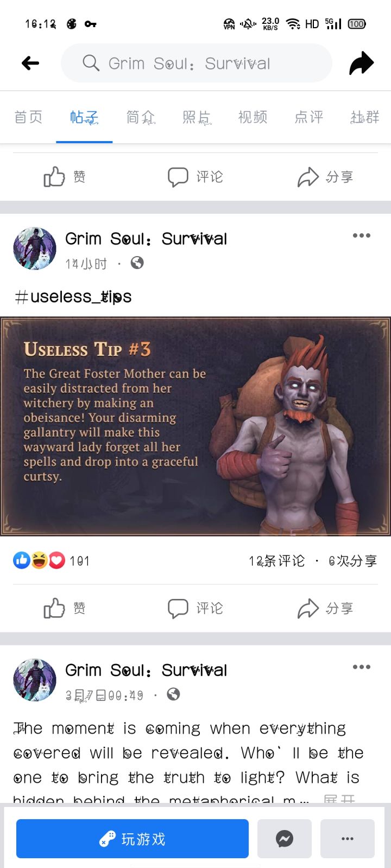Tap the comment icon on topmost post

click(195, 177)
